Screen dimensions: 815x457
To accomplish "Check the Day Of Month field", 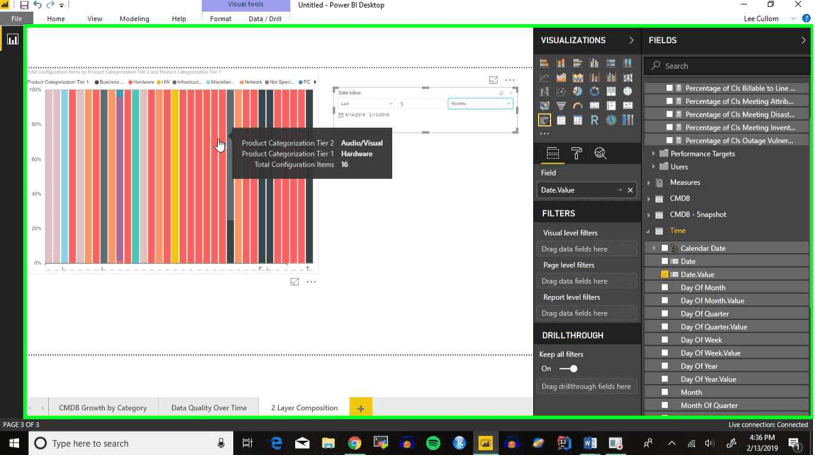I will 665,288.
